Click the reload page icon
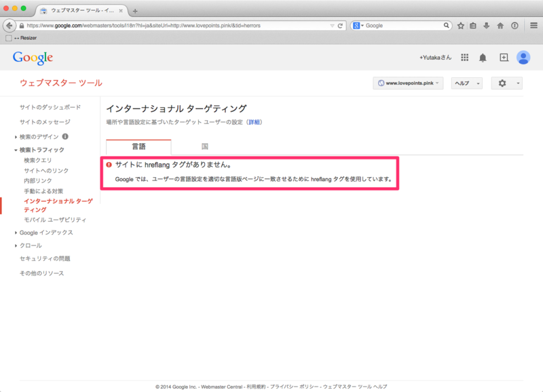 coord(340,26)
